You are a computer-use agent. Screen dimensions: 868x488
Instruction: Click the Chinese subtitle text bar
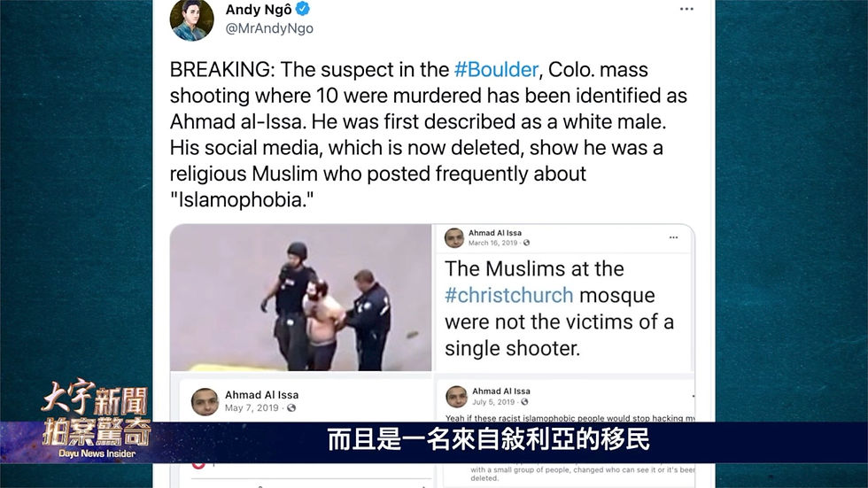[x=488, y=440]
